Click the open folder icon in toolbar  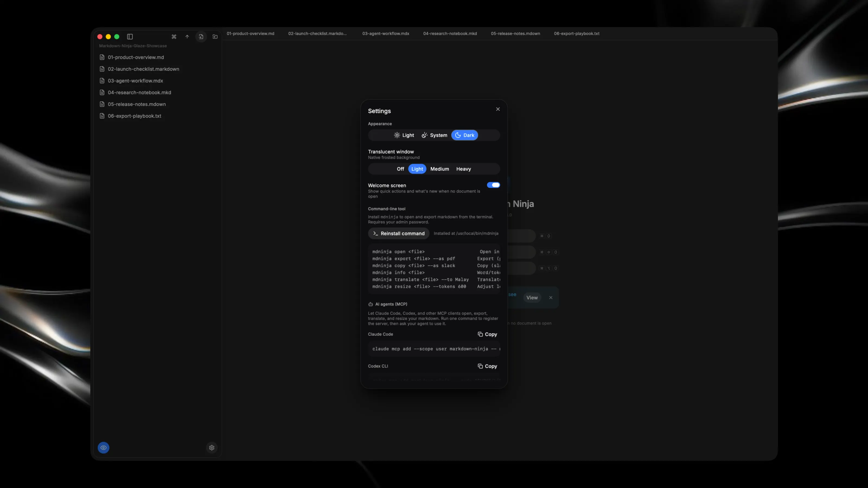pos(215,36)
